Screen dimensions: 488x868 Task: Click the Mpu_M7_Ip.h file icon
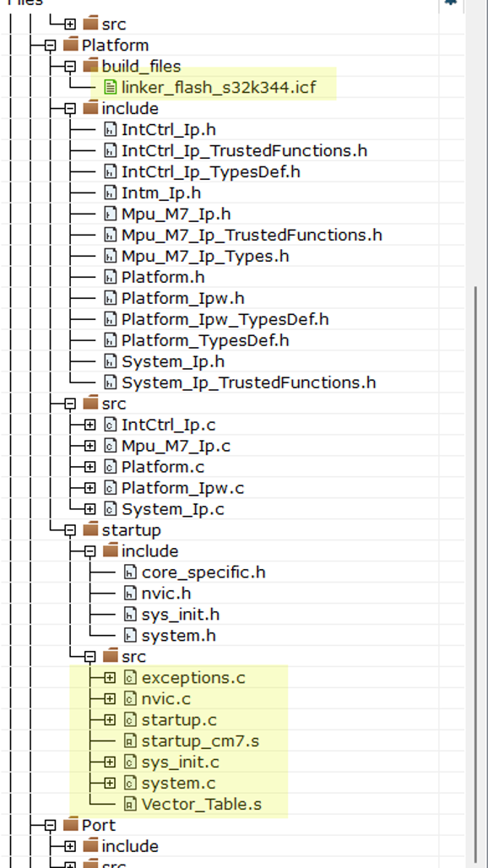[x=111, y=214]
